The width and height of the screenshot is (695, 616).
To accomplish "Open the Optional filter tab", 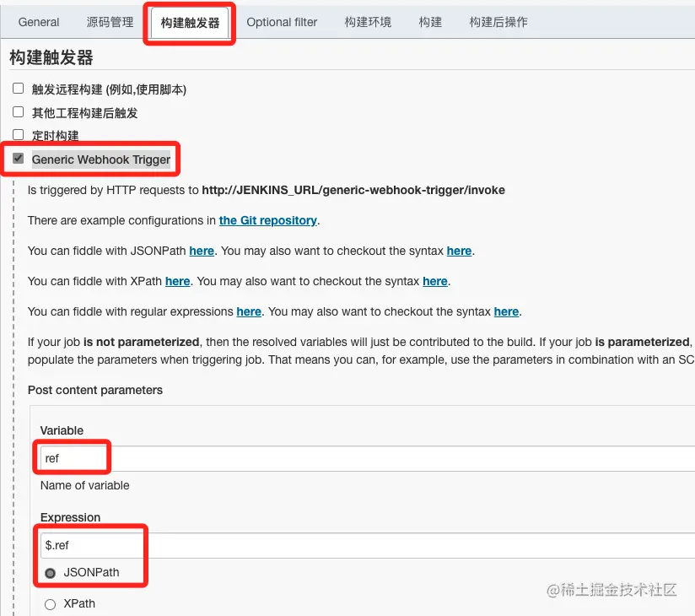I will pos(282,22).
